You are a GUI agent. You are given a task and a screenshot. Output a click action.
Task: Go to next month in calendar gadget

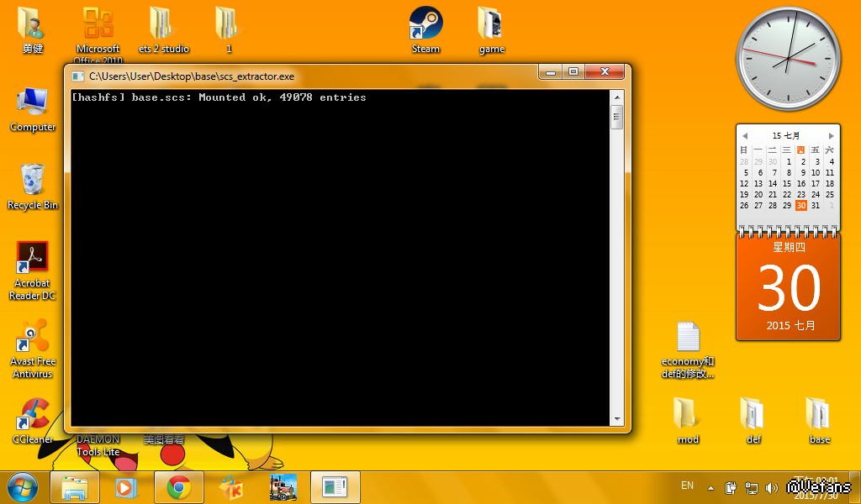click(x=832, y=136)
